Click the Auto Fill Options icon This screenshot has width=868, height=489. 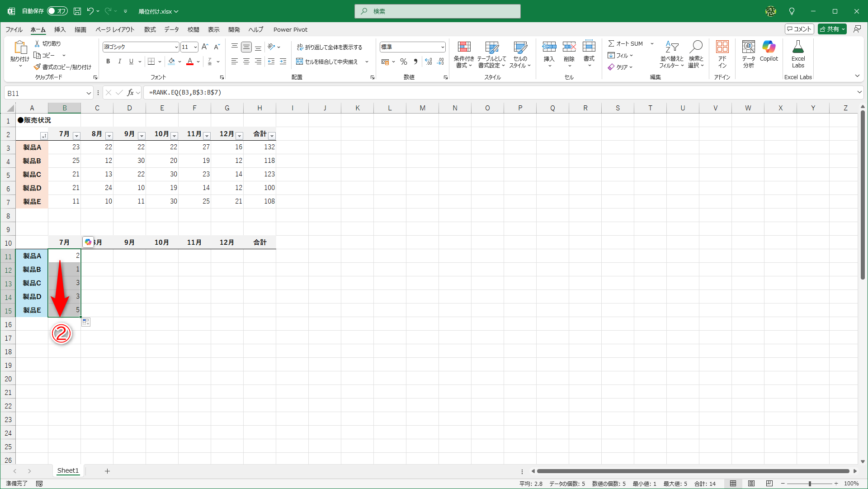(86, 322)
